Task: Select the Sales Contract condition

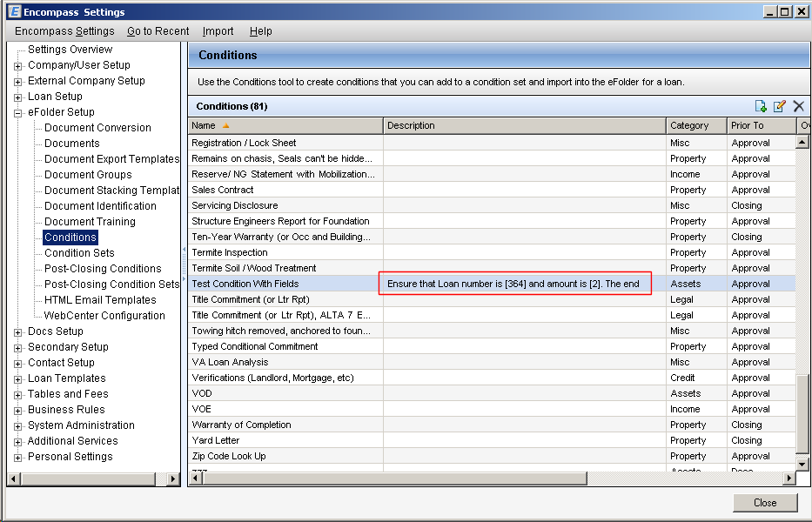Action: click(x=492, y=190)
